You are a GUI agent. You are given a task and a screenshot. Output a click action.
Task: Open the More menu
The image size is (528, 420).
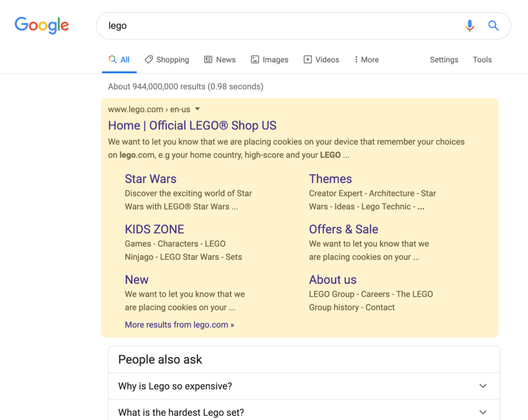[367, 60]
